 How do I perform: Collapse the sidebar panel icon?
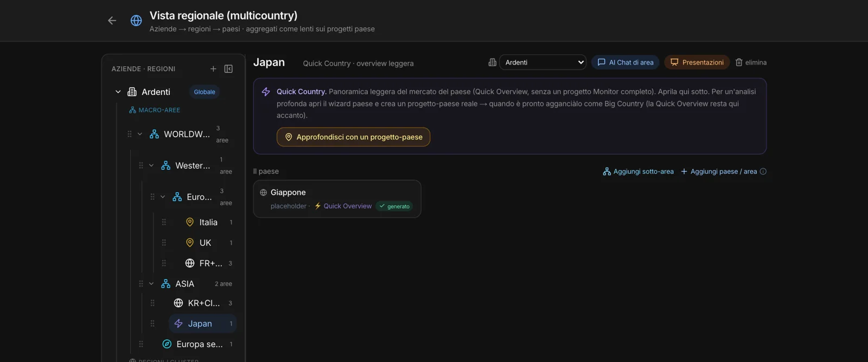coord(228,69)
